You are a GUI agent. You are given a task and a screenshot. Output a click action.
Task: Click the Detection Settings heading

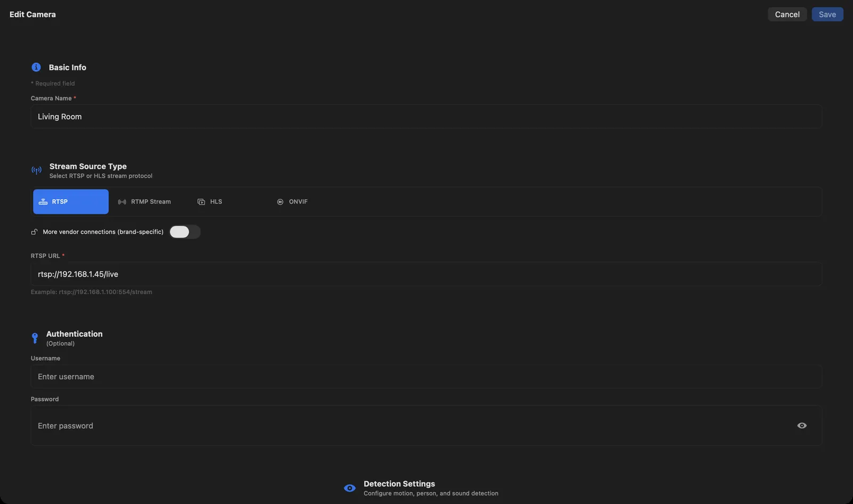(399, 484)
